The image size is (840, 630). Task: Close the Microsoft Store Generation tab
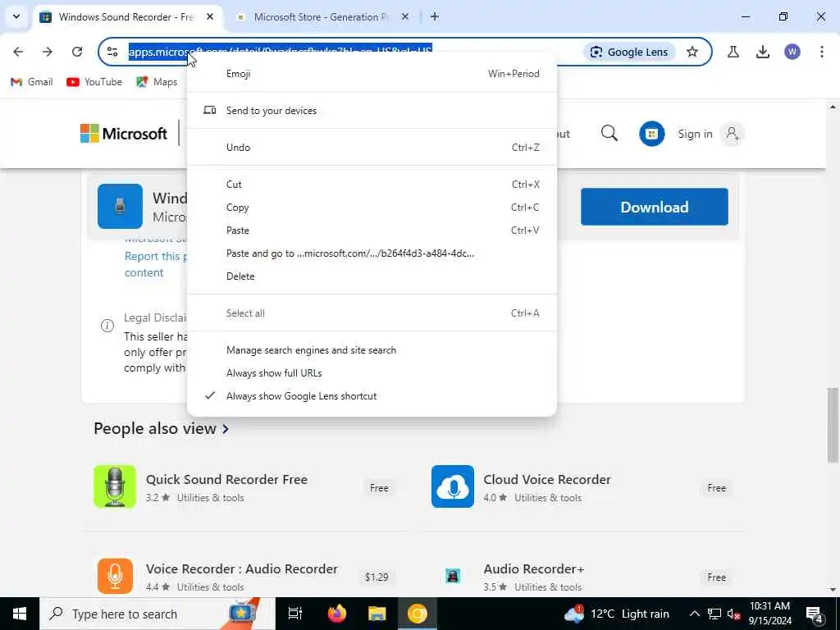(405, 16)
